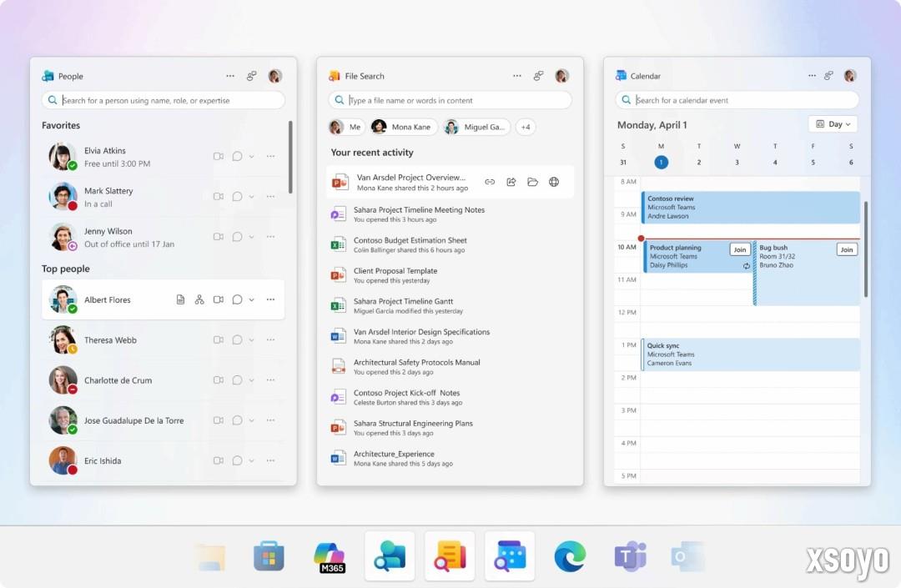Open the Calendar search app in taskbar

510,556
